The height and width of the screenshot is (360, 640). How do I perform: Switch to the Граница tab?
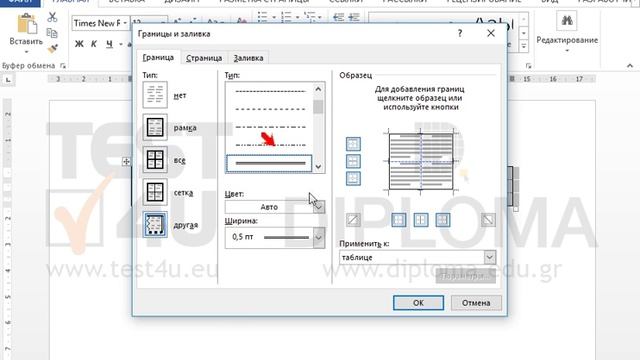pyautogui.click(x=158, y=58)
